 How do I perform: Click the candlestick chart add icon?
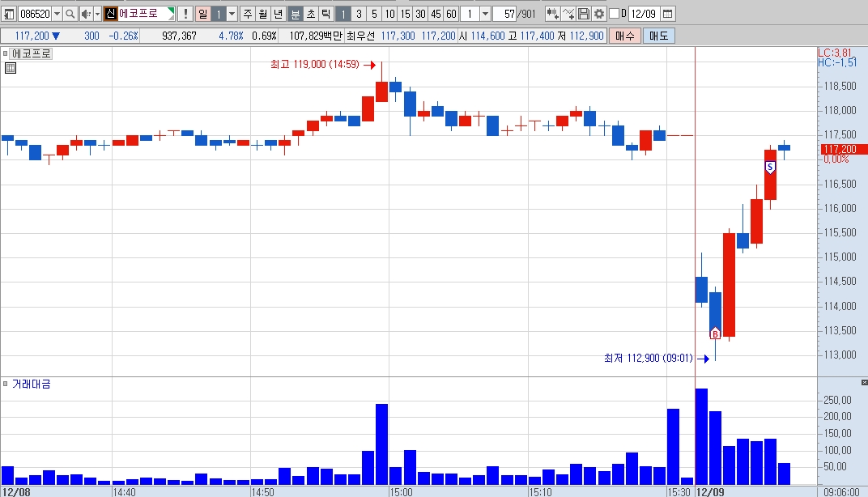pyautogui.click(x=552, y=14)
